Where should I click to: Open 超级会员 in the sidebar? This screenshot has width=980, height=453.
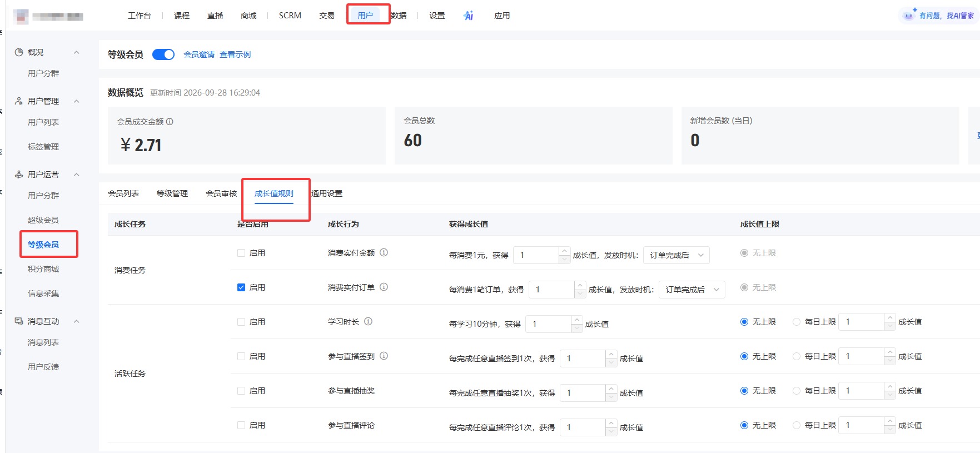(43, 220)
